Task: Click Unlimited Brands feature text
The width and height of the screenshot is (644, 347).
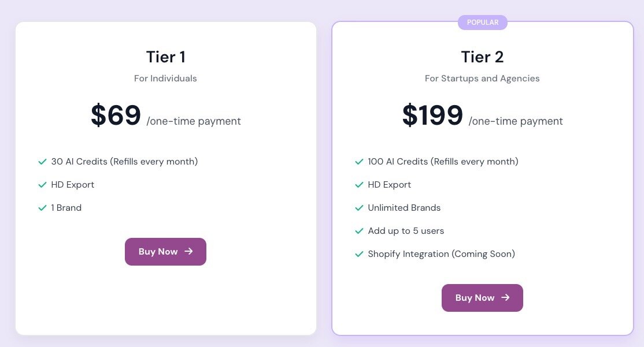Action: pyautogui.click(x=404, y=208)
